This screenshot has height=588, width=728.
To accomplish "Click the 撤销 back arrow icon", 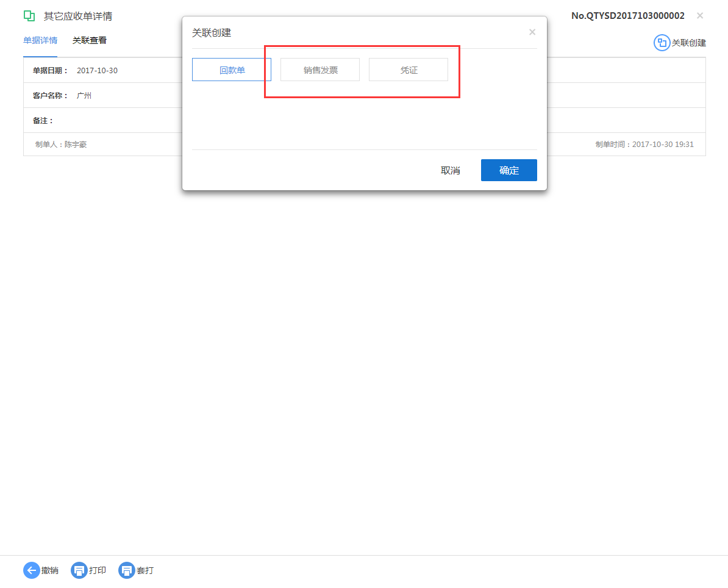I will tap(31, 570).
